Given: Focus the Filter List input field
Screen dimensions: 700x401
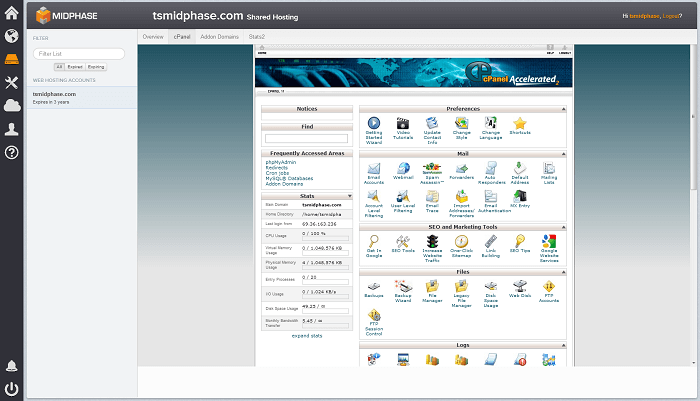Looking at the screenshot, I should coord(79,54).
